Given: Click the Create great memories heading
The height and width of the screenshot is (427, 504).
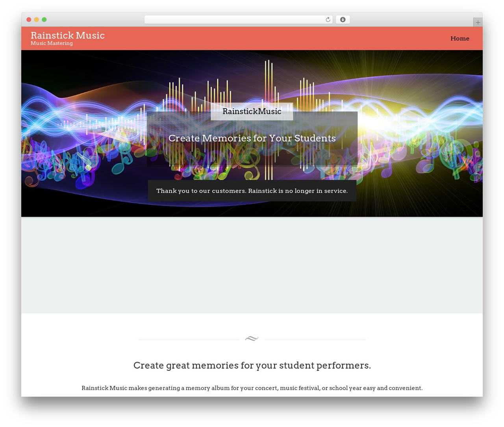Looking at the screenshot, I should tap(252, 365).
